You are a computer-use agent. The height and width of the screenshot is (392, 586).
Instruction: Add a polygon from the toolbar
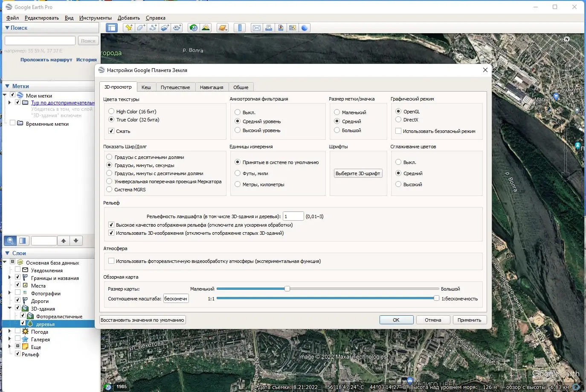(x=141, y=28)
